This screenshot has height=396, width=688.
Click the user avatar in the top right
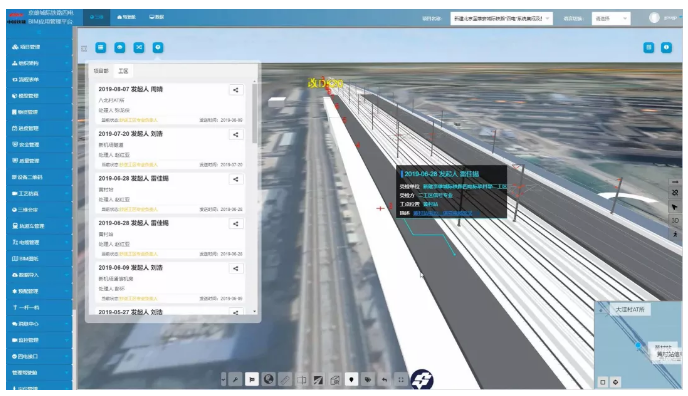point(654,18)
